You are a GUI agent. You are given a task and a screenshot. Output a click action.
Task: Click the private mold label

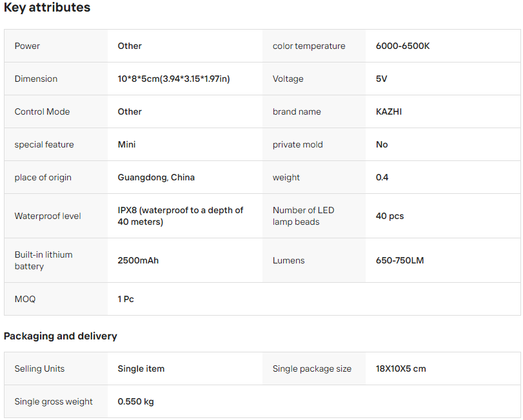pos(297,144)
